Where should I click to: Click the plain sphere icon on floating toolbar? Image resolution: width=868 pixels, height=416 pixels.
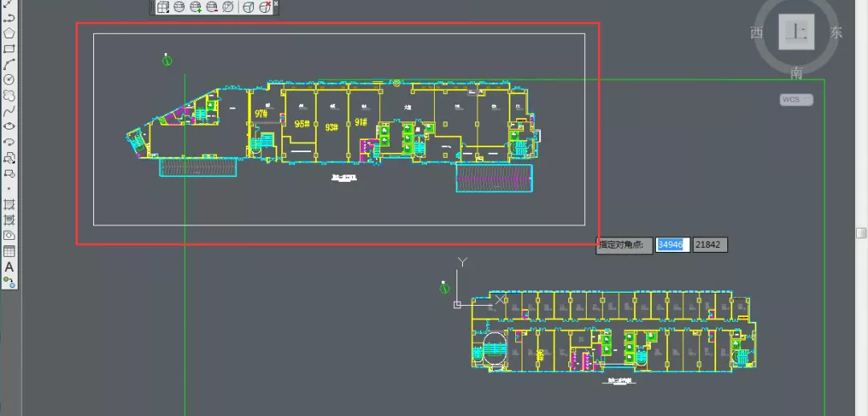179,6
